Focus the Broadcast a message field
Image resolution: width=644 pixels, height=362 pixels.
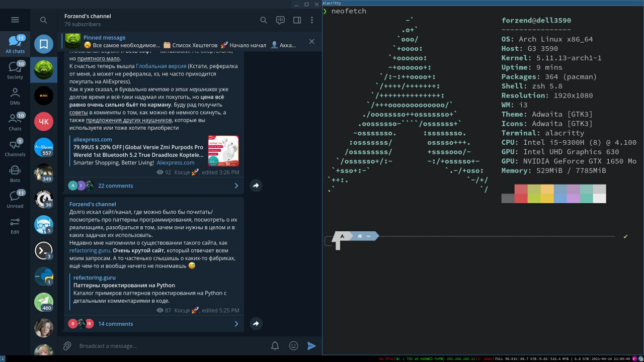pyautogui.click(x=171, y=346)
